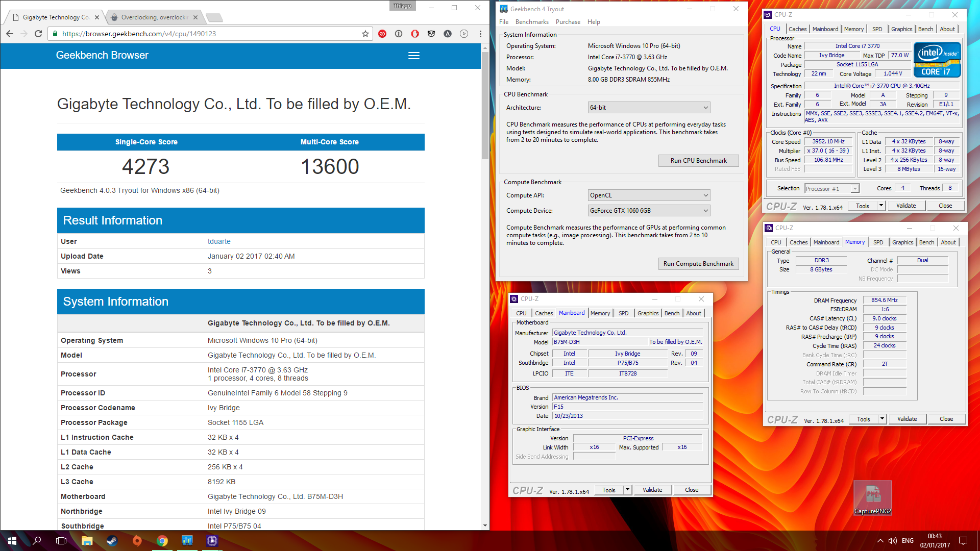Screen dimensions: 980x551
Task: Open the 1Password keyhole extension icon
Action: coord(399,34)
